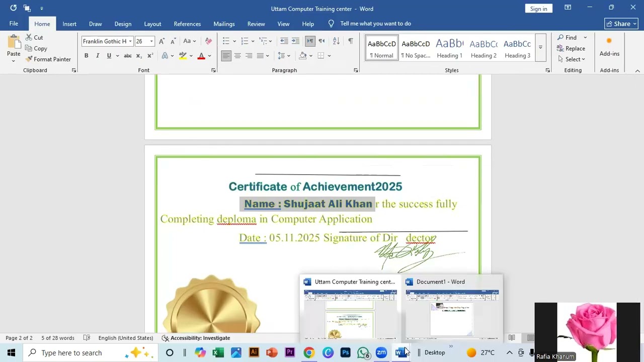Open Photoshop from the taskbar
644x362 pixels.
345,353
